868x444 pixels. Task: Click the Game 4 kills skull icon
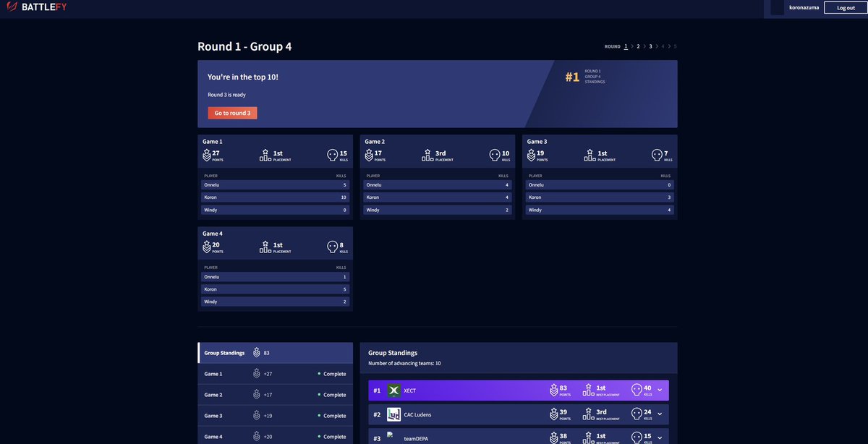333,247
